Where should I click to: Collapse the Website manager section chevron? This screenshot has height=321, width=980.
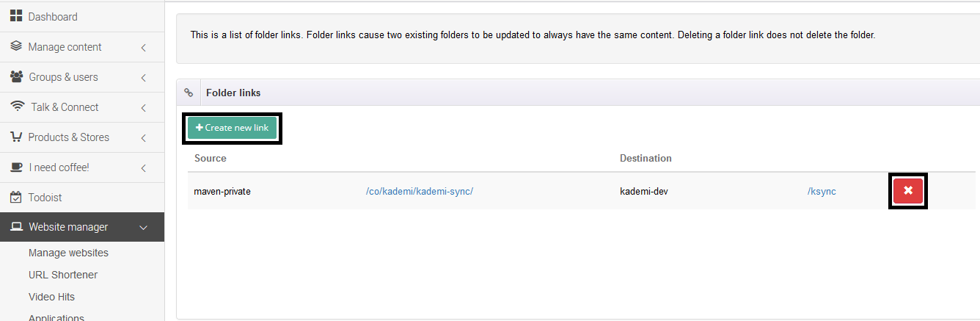click(143, 228)
